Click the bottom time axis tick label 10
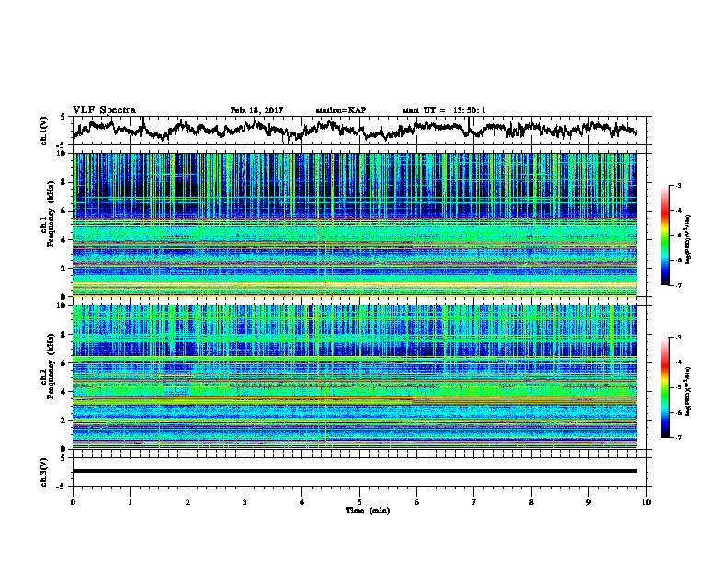This screenshot has width=728, height=563. (x=646, y=502)
